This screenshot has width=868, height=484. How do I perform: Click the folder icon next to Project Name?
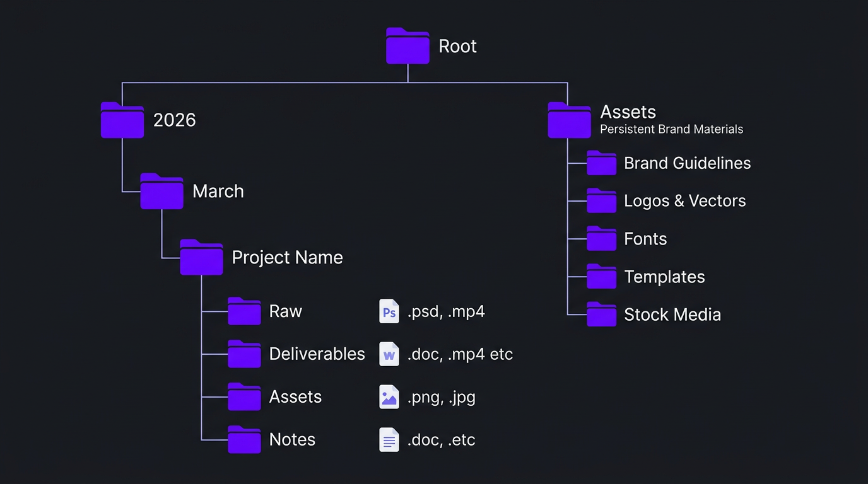(201, 257)
